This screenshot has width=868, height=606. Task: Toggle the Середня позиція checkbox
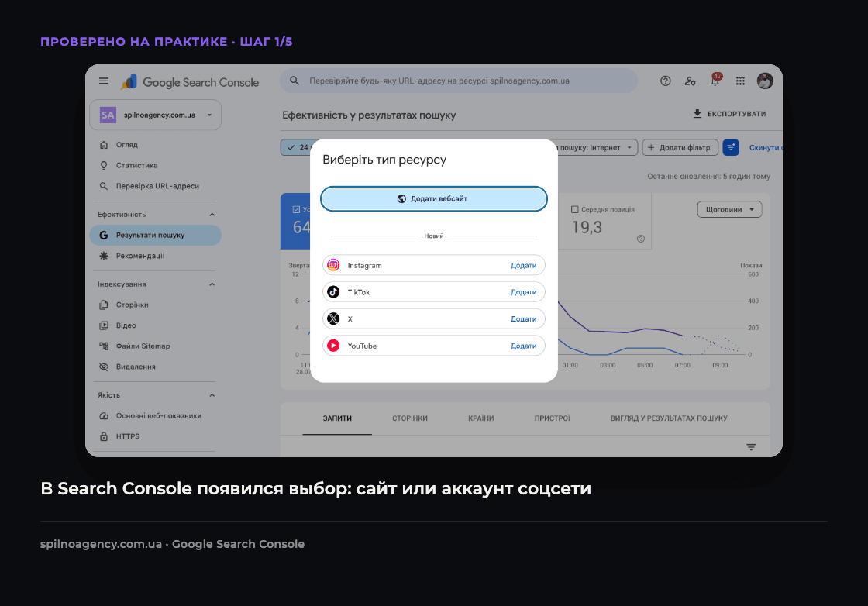coord(574,209)
